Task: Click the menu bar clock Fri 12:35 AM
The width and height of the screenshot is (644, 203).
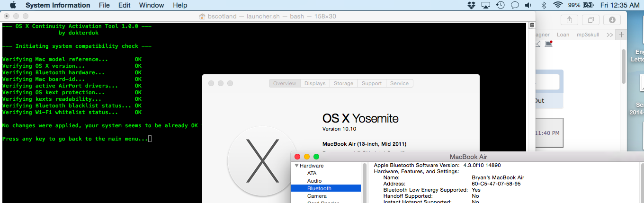Action: click(x=620, y=5)
